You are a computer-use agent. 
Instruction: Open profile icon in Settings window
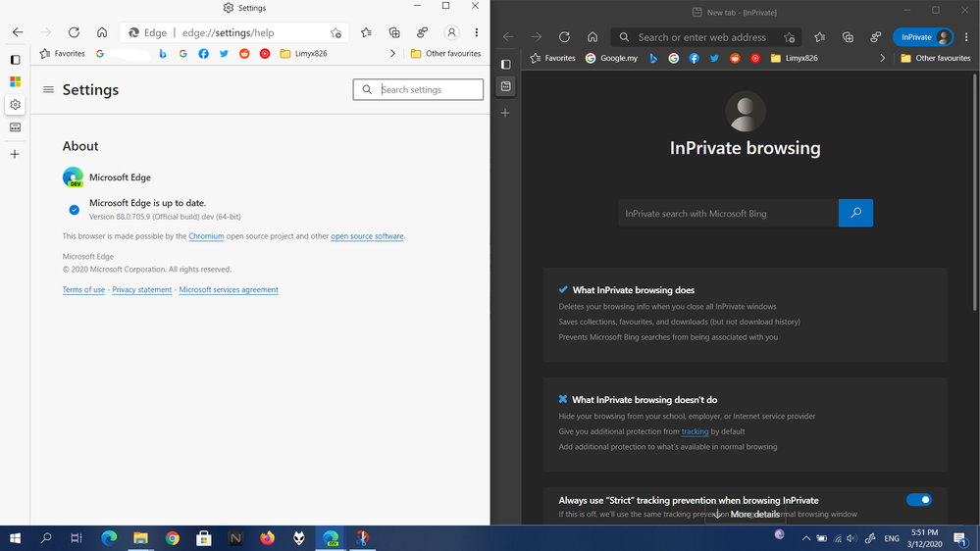coord(451,32)
